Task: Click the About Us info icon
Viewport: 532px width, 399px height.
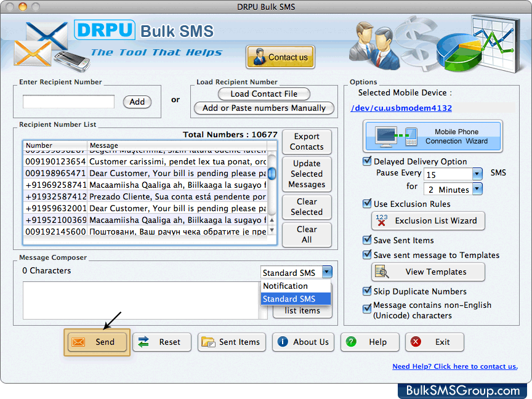Action: coord(284,342)
